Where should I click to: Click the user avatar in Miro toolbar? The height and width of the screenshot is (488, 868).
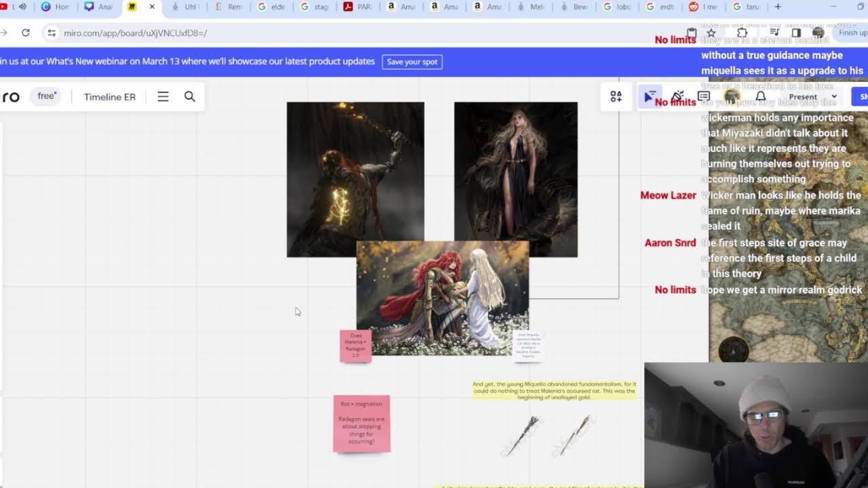click(731, 97)
